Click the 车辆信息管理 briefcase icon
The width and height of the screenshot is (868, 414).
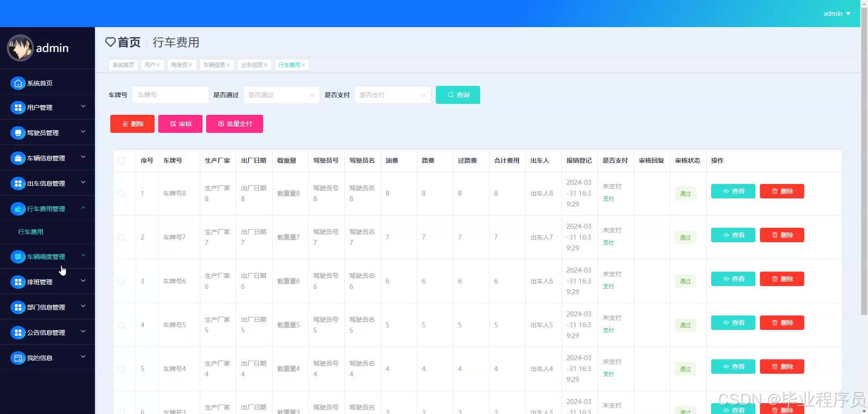click(18, 158)
